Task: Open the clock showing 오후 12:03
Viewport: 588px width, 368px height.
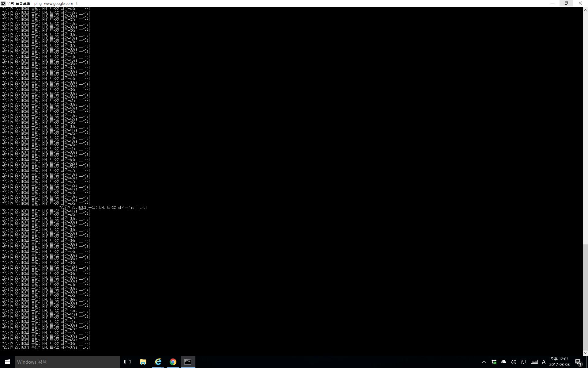Action: (559, 362)
